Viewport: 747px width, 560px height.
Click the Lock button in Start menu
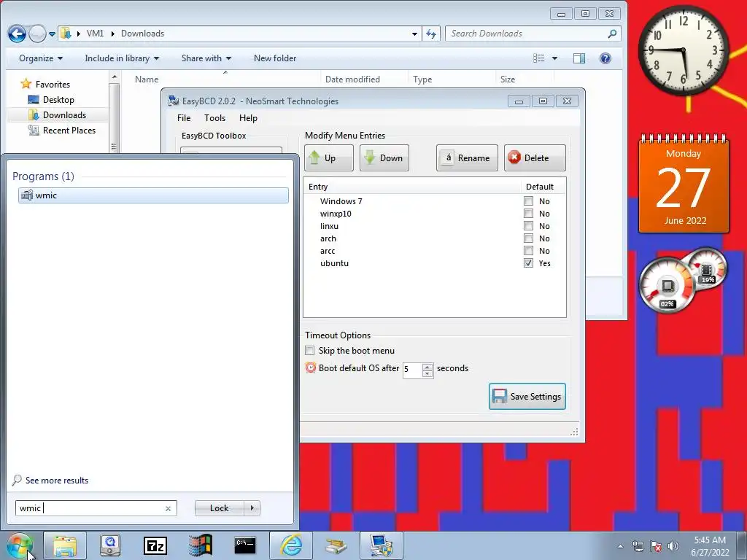coord(219,508)
